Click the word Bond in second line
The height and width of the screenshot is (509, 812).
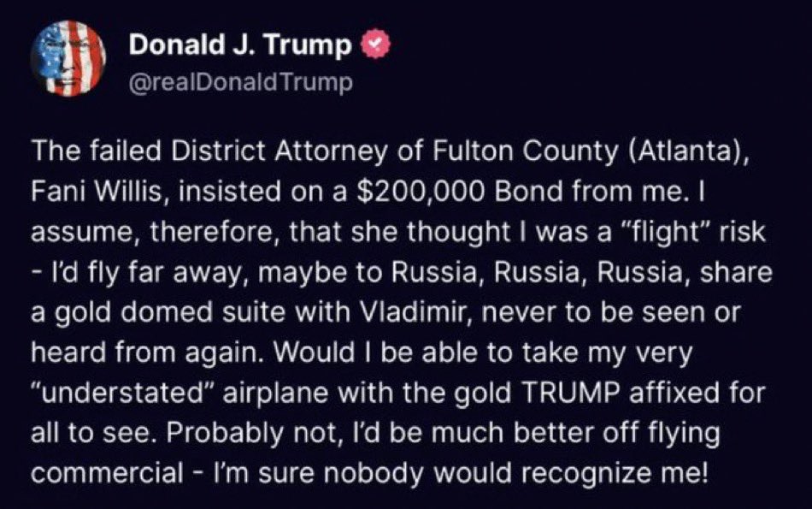pyautogui.click(x=529, y=192)
